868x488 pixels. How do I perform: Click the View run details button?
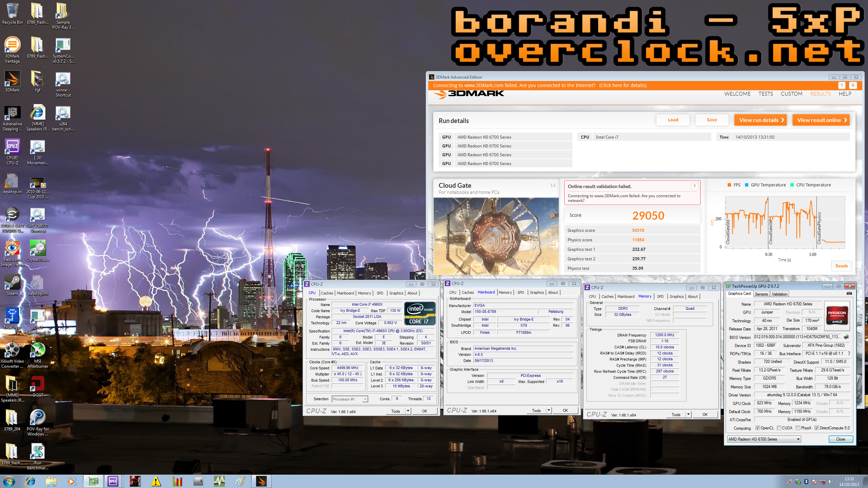[761, 120]
